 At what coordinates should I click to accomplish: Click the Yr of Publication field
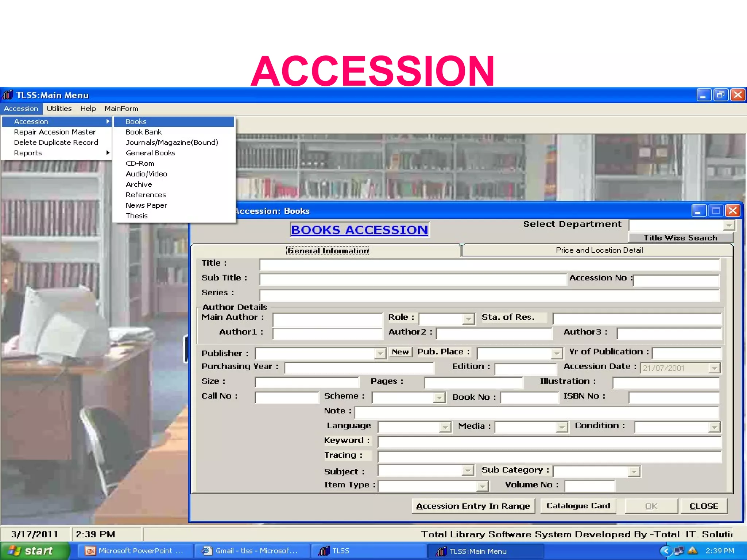[687, 353]
